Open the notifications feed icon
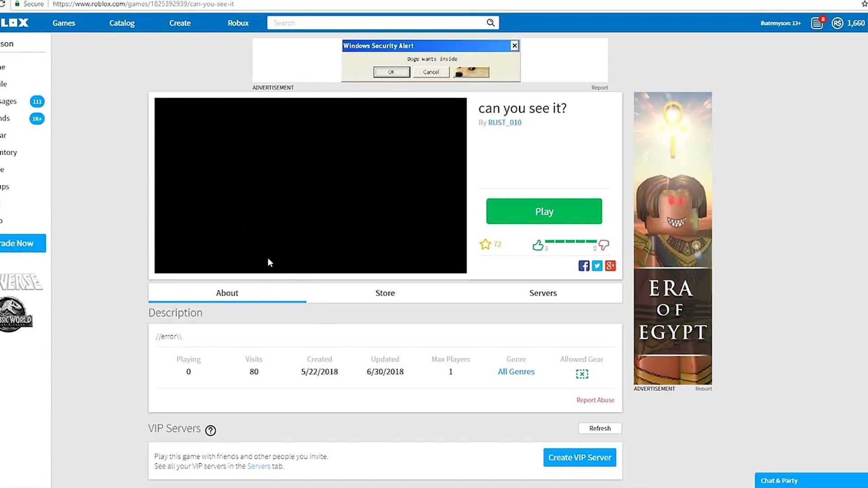This screenshot has height=488, width=868. (x=817, y=23)
